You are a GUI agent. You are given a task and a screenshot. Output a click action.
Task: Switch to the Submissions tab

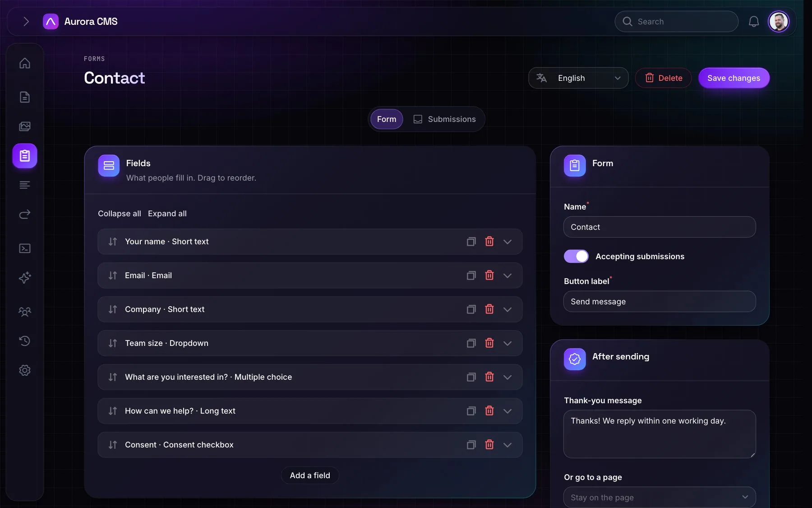[x=445, y=119]
